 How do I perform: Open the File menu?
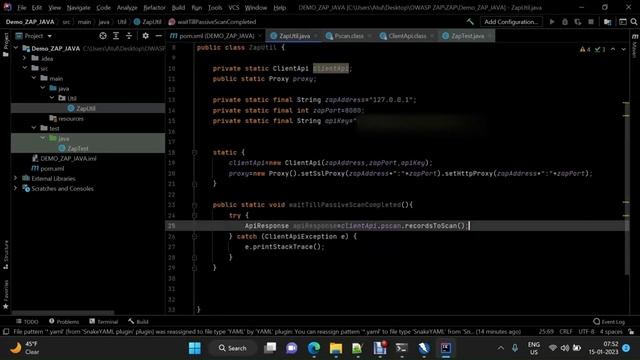pyautogui.click(x=22, y=8)
